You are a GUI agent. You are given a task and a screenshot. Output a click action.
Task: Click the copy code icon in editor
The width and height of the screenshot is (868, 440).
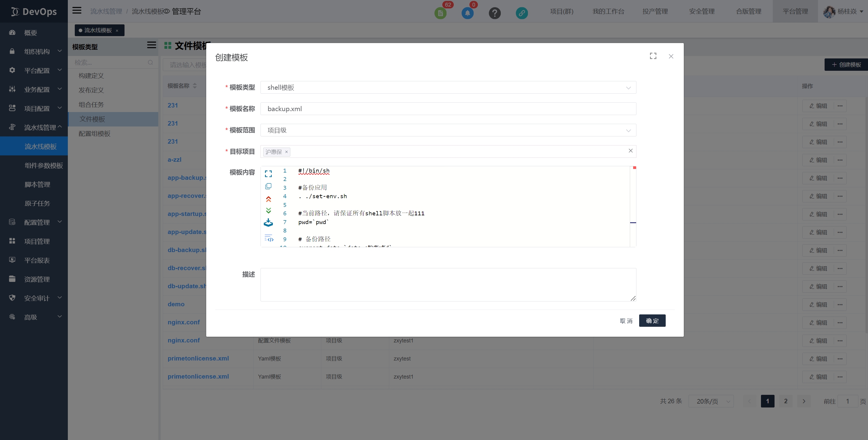coord(268,186)
